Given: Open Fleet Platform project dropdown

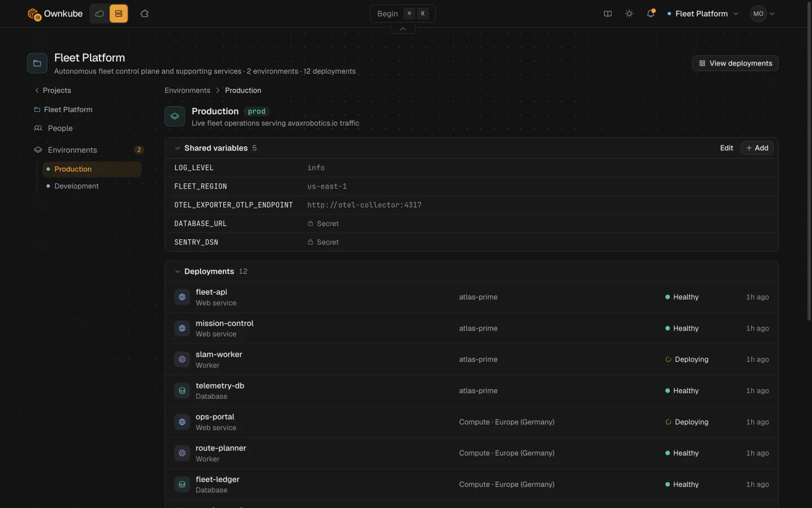Looking at the screenshot, I should coord(703,14).
